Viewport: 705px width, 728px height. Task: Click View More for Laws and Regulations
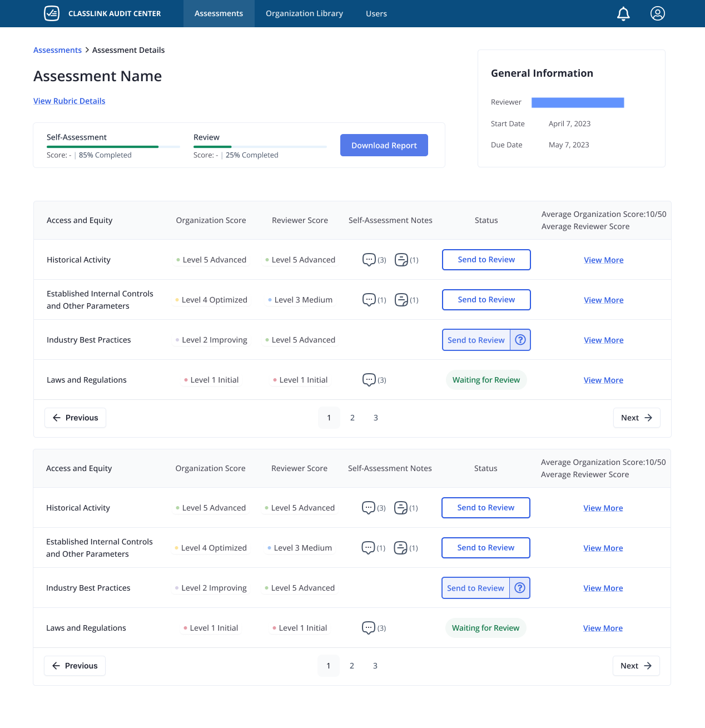(x=603, y=380)
